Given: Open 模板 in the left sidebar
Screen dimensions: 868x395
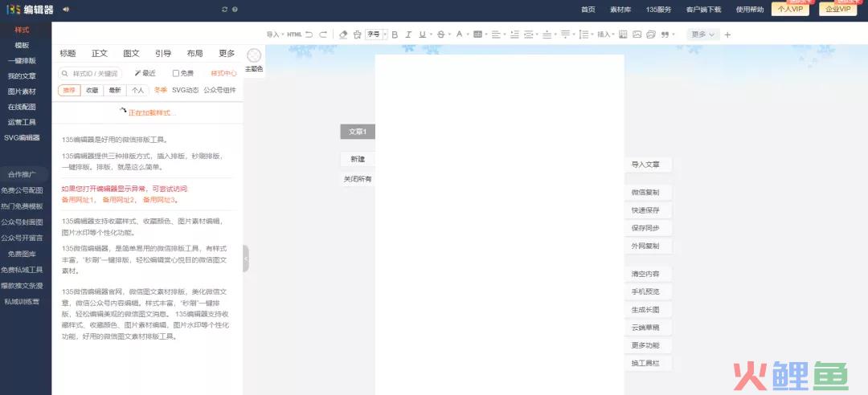Looking at the screenshot, I should point(23,46).
